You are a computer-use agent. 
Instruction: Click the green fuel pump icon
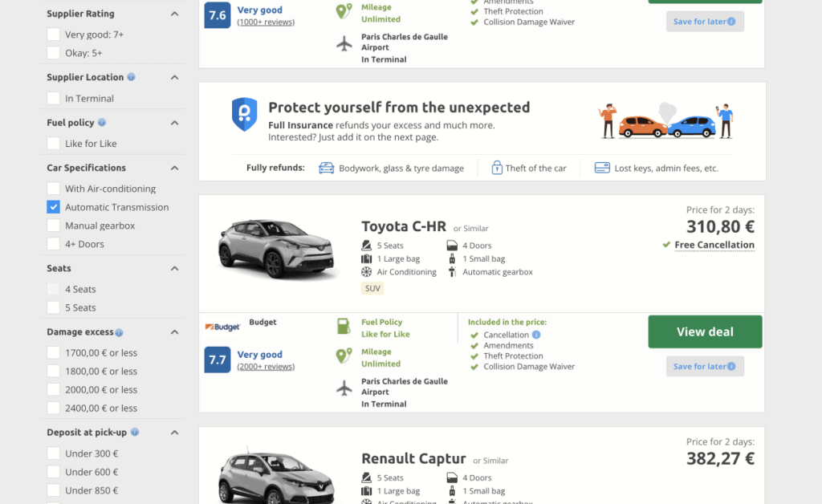(344, 327)
